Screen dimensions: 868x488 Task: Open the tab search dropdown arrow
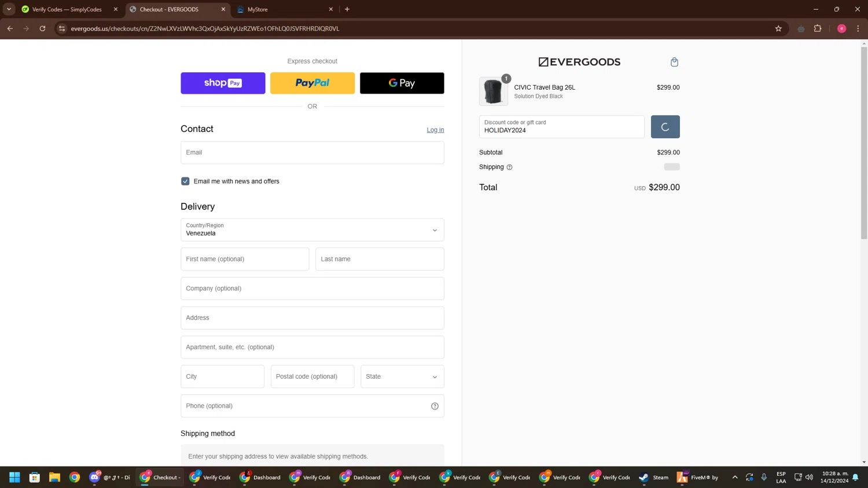point(9,9)
